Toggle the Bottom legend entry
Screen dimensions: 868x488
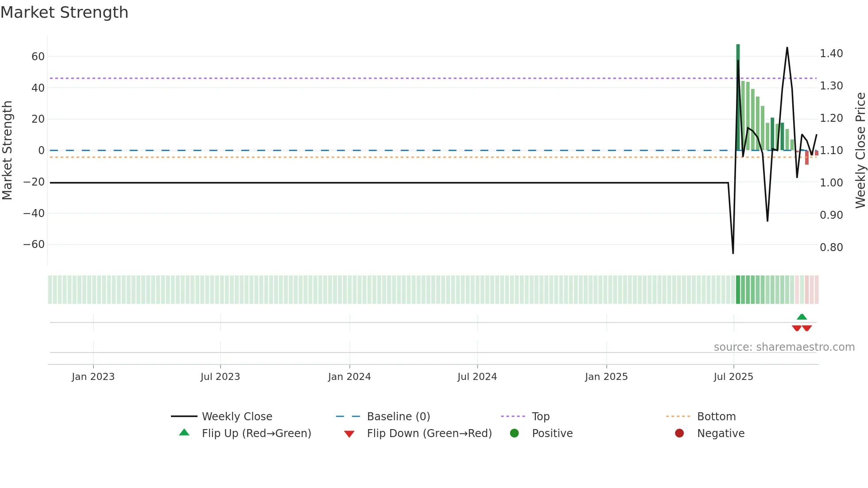point(716,416)
